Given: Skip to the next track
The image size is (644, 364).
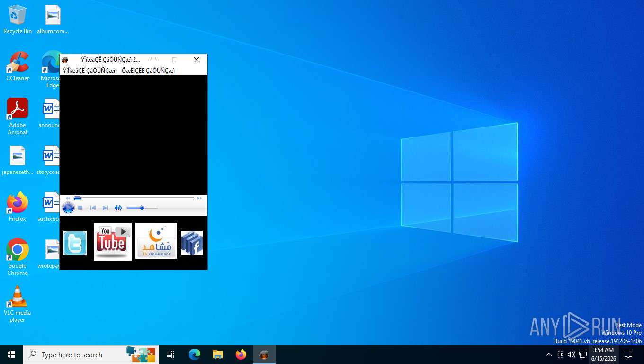Looking at the screenshot, I should pos(105,208).
